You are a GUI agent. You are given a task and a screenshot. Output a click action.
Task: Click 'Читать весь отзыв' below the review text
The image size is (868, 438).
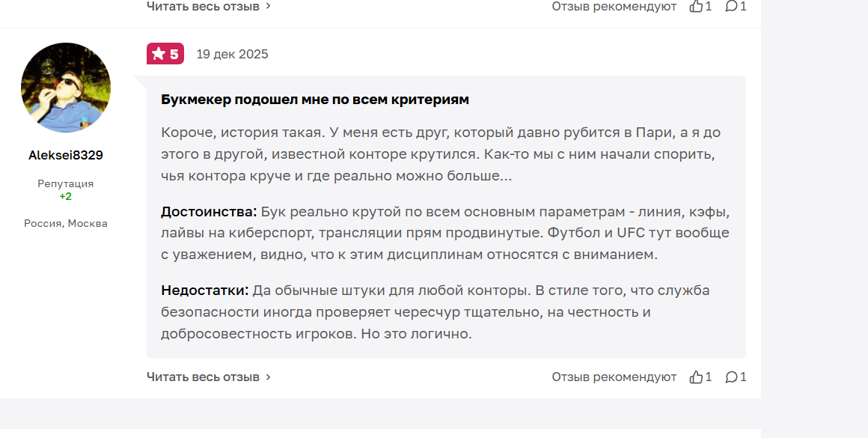(201, 377)
